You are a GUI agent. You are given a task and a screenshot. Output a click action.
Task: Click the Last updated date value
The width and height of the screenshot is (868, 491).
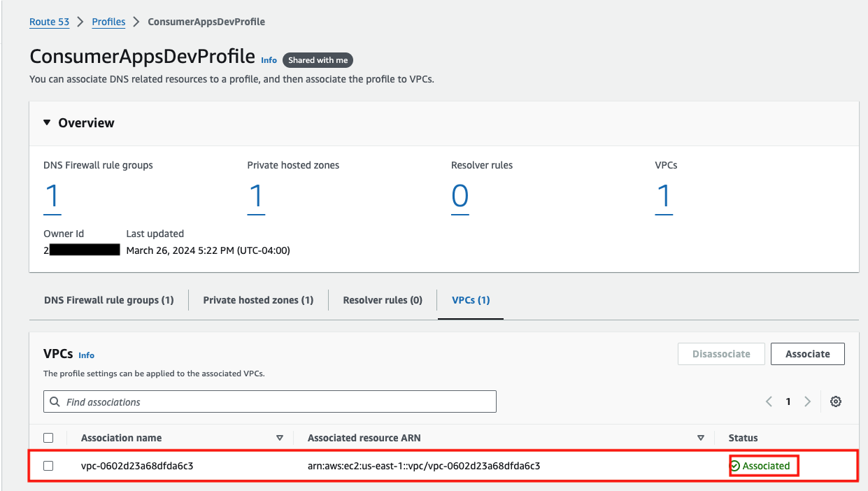click(x=208, y=250)
